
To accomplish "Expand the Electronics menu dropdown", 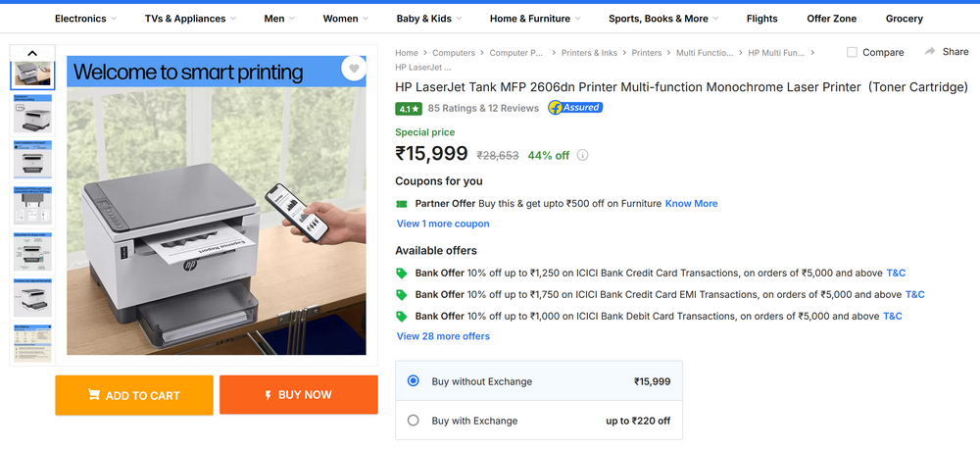I will point(114,19).
